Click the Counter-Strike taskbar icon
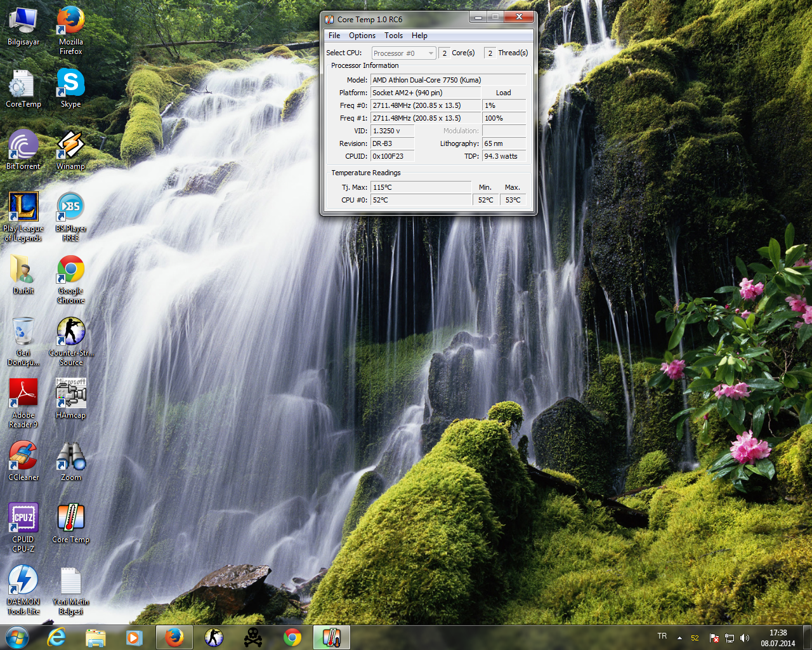Screen dimensions: 812x650 [x=214, y=637]
